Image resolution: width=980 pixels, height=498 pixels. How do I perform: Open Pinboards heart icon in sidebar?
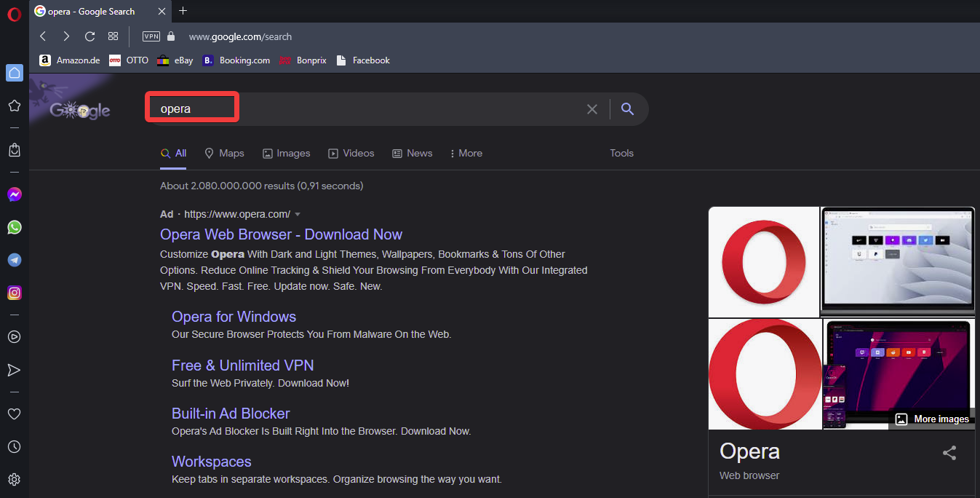(x=14, y=414)
